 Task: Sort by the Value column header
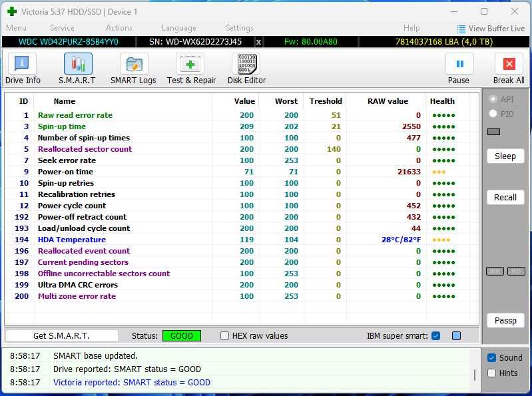point(244,101)
